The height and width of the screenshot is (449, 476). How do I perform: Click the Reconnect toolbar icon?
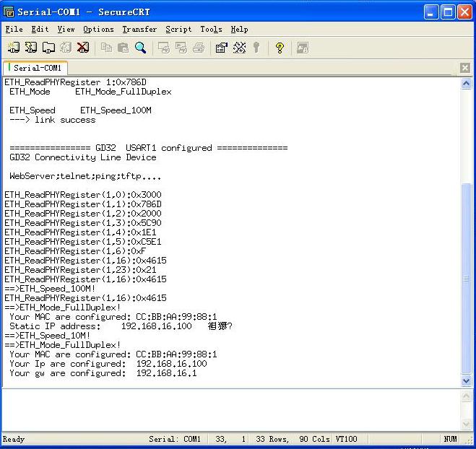coord(66,48)
